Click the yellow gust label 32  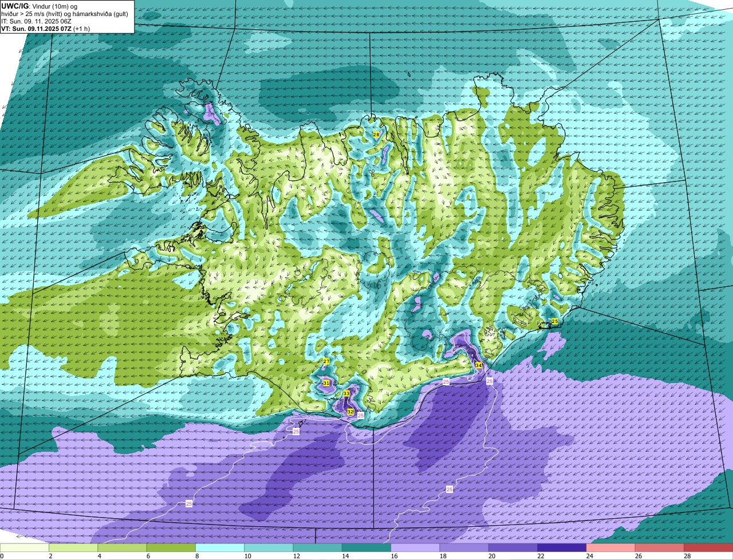350,411
